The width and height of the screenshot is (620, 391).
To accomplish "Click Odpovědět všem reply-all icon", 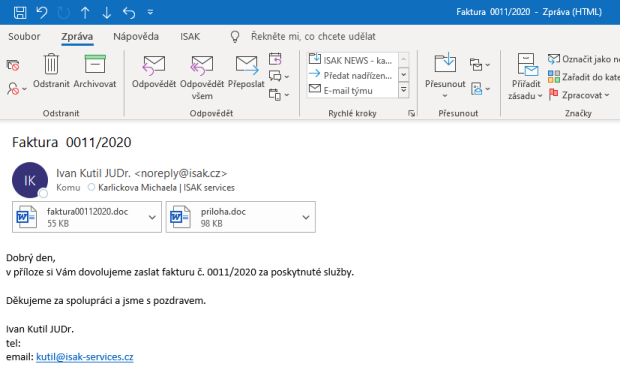I will pyautogui.click(x=202, y=65).
